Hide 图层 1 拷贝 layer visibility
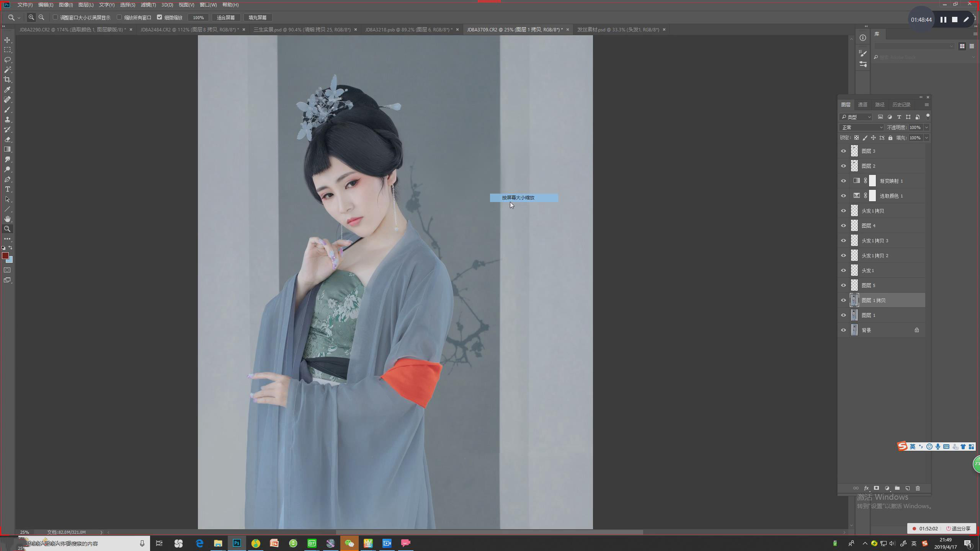 click(x=843, y=300)
